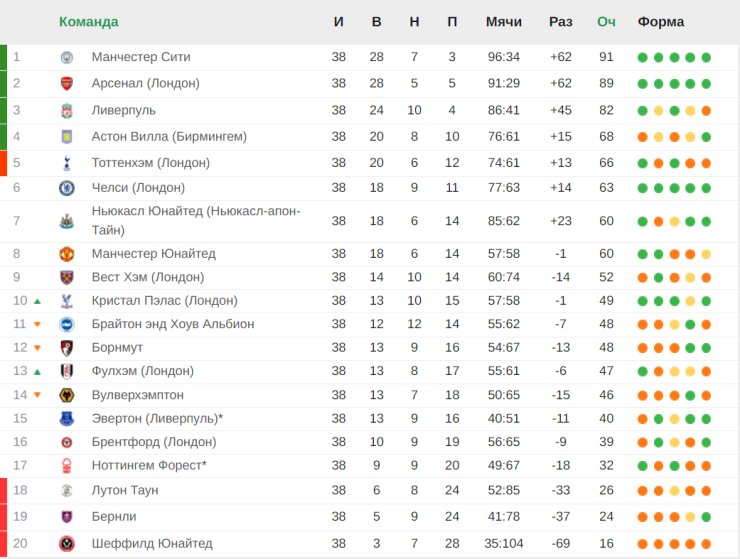Viewport: 740px width, 559px height.
Task: Click the Manchester City club crest
Action: (x=67, y=57)
